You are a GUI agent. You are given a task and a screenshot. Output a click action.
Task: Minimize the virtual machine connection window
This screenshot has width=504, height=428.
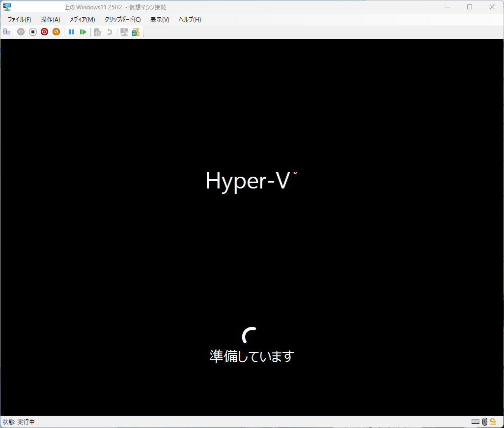(448, 7)
